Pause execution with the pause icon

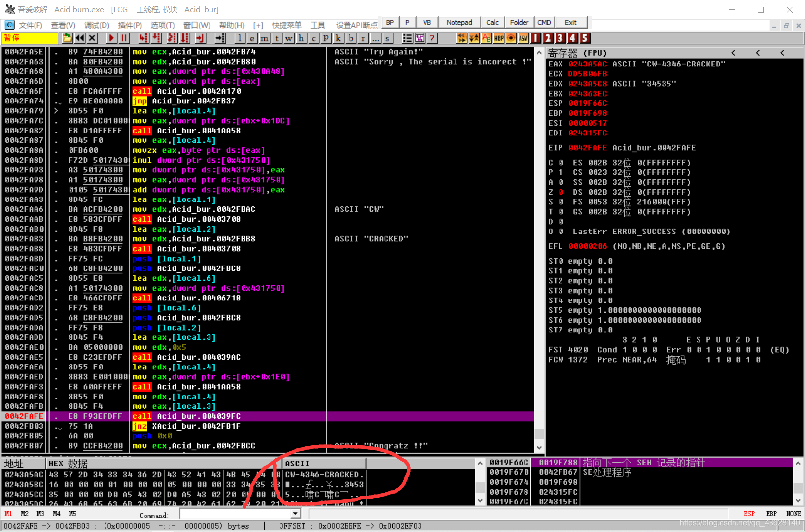coord(124,38)
